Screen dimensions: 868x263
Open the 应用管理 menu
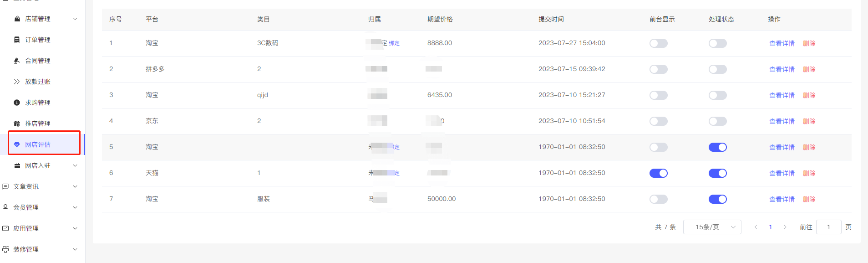pyautogui.click(x=26, y=228)
